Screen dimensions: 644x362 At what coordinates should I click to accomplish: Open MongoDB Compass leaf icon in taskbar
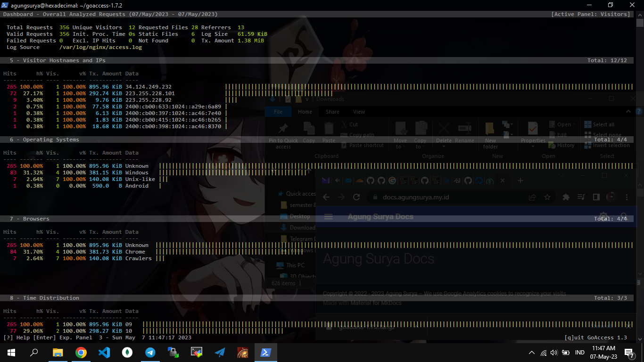point(127,353)
